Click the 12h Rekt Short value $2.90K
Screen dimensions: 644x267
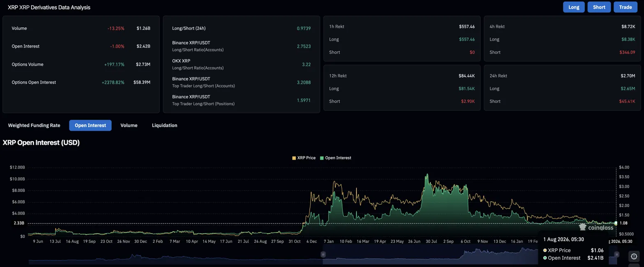(x=467, y=101)
